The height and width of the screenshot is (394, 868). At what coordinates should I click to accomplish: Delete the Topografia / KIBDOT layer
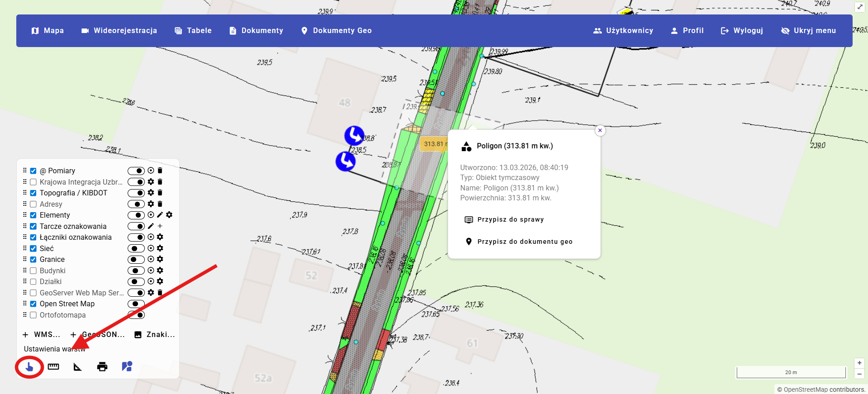tap(160, 193)
